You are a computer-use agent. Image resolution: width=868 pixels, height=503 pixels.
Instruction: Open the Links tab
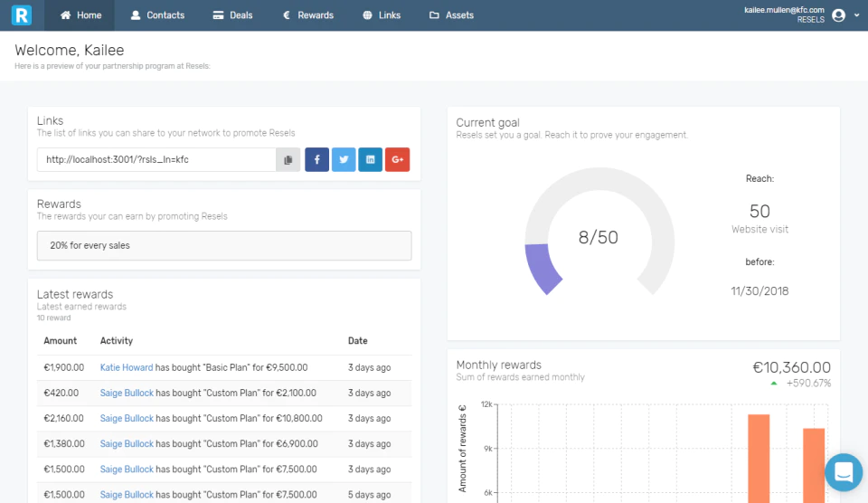(382, 15)
